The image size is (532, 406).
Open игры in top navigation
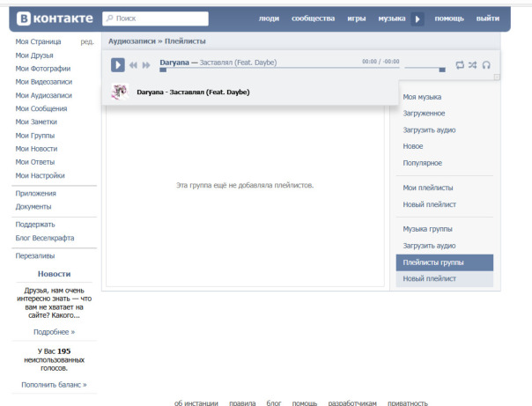[x=357, y=18]
